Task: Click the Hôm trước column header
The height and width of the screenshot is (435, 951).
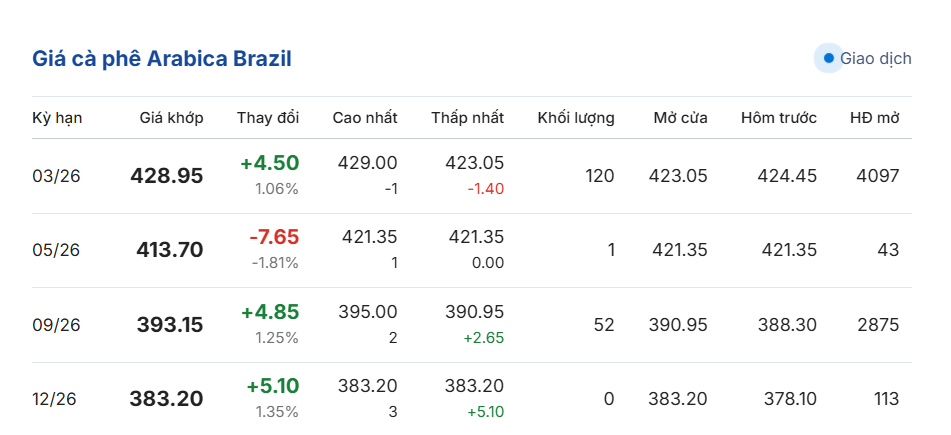Action: click(x=779, y=118)
